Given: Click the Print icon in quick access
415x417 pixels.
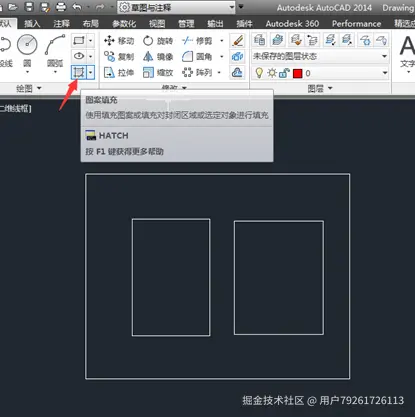Looking at the screenshot, I should [61, 7].
